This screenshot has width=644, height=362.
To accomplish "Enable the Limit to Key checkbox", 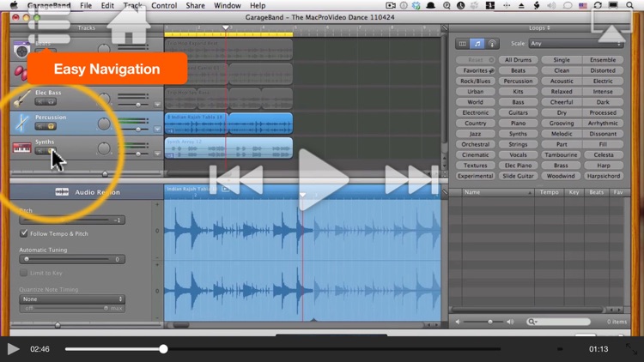I will (24, 273).
